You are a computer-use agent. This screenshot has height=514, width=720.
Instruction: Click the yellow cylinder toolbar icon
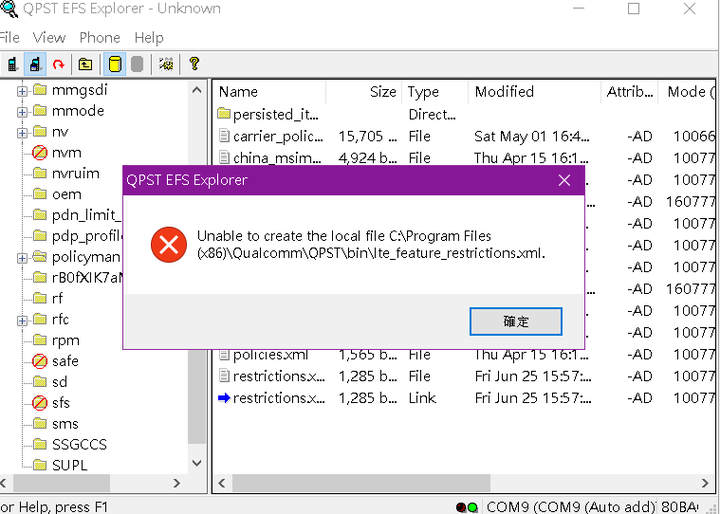click(115, 64)
